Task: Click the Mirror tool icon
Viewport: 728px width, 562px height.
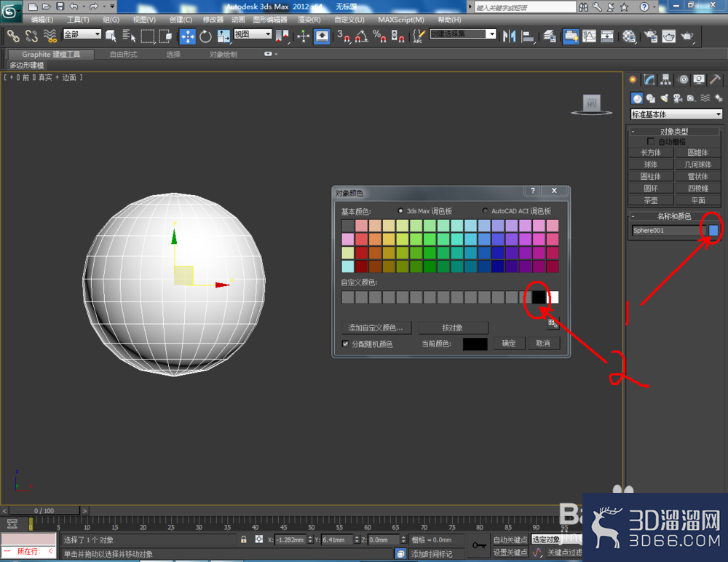Action: coord(509,36)
